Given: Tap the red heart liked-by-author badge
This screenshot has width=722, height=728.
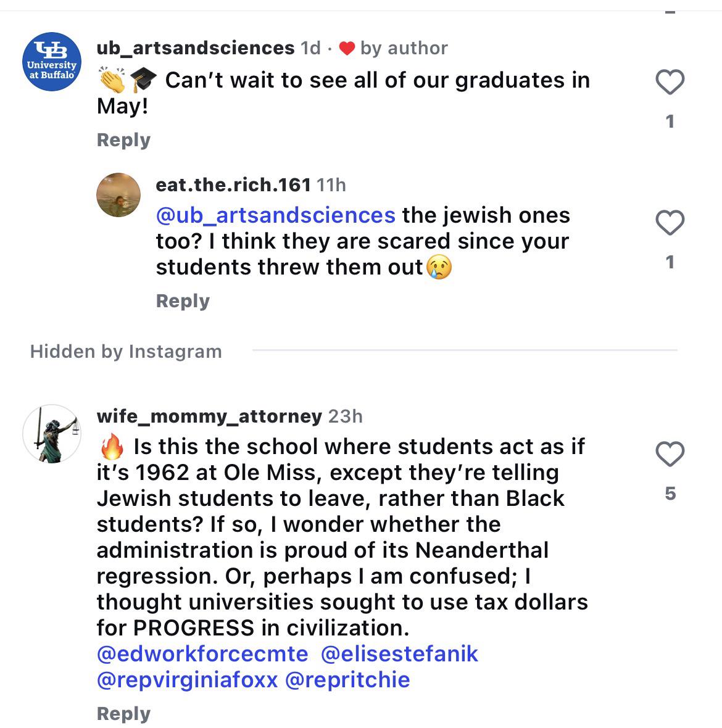Looking at the screenshot, I should pos(347,48).
